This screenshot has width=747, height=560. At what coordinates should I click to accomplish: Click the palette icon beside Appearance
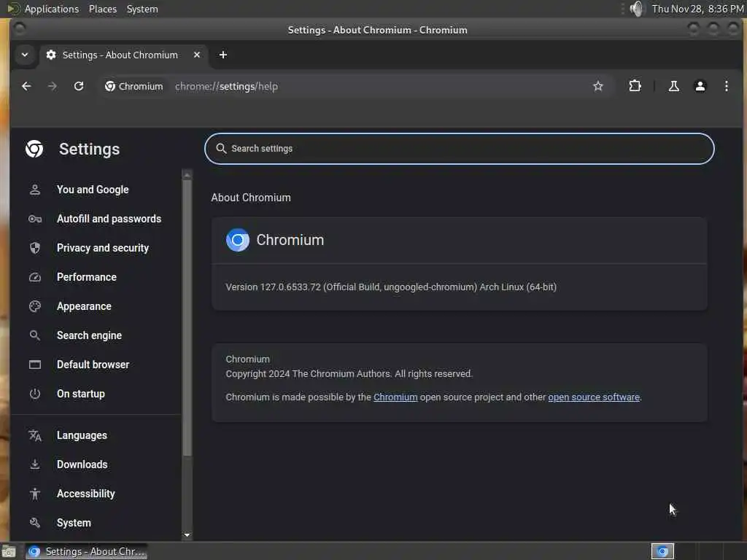click(x=35, y=306)
